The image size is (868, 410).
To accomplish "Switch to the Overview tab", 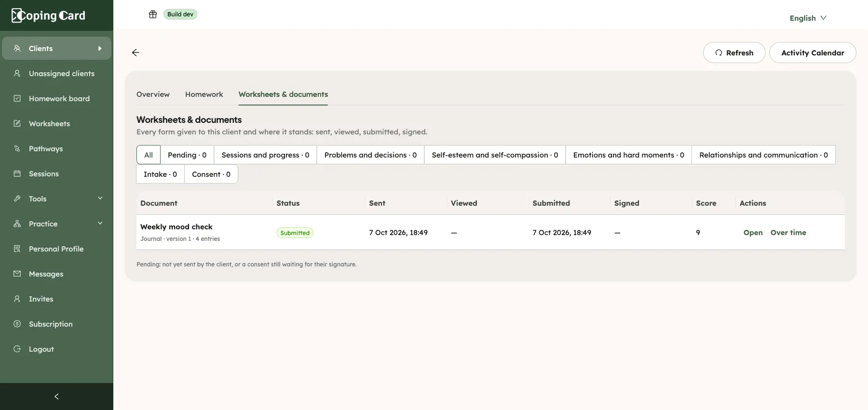I will coord(153,94).
